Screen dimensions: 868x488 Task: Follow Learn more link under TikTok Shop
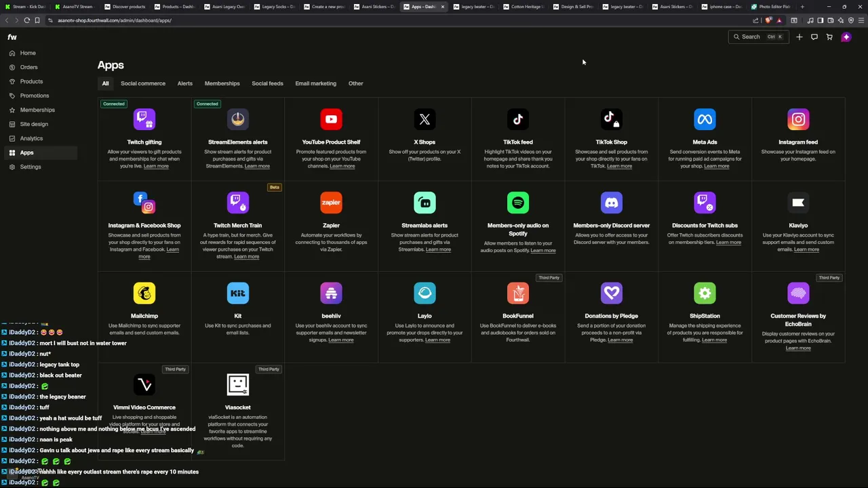point(619,166)
